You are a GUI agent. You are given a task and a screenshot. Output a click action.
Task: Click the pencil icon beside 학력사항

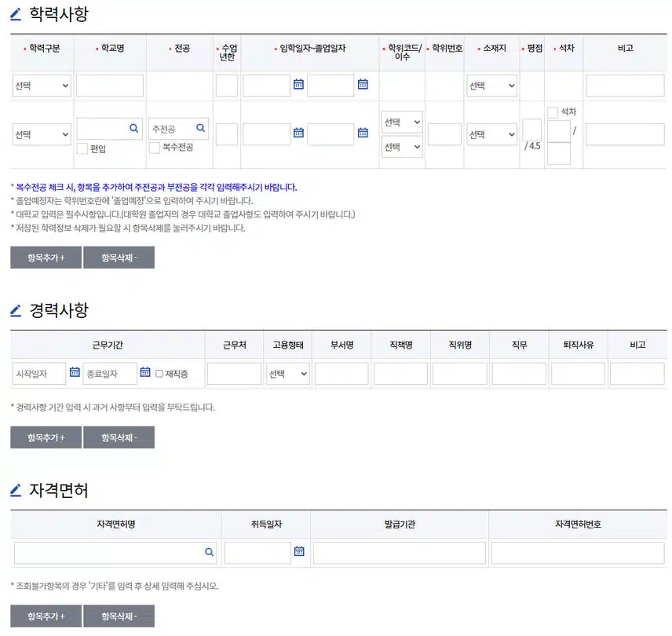pyautogui.click(x=16, y=15)
